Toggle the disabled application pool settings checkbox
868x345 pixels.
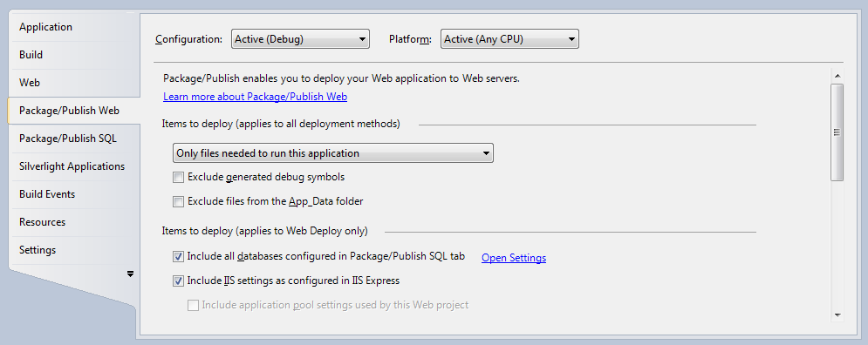[x=193, y=305]
